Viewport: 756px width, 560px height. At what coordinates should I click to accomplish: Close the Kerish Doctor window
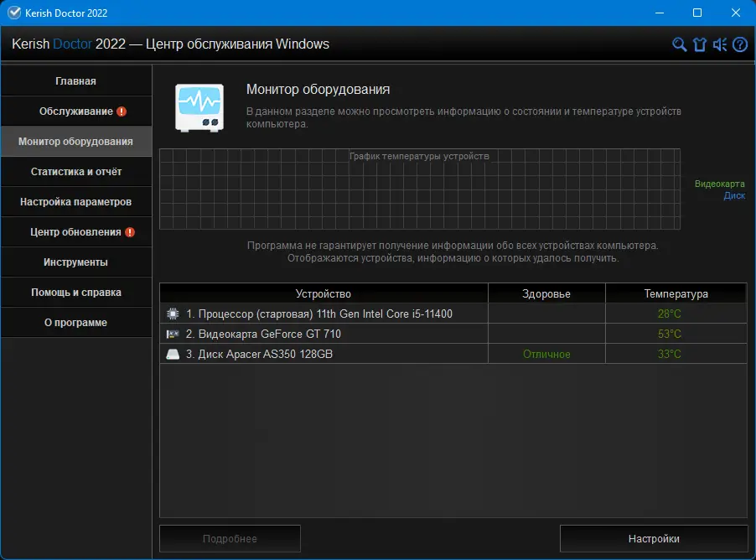click(x=736, y=13)
